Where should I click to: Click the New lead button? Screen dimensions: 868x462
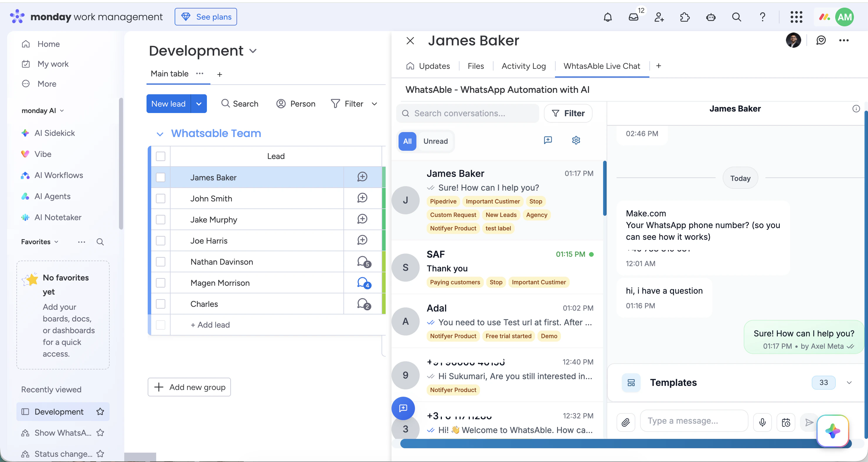pyautogui.click(x=168, y=104)
